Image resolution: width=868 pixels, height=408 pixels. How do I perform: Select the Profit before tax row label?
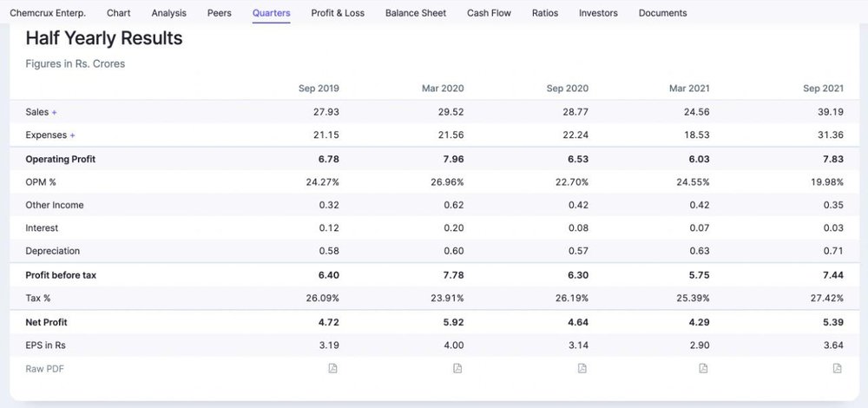(61, 275)
